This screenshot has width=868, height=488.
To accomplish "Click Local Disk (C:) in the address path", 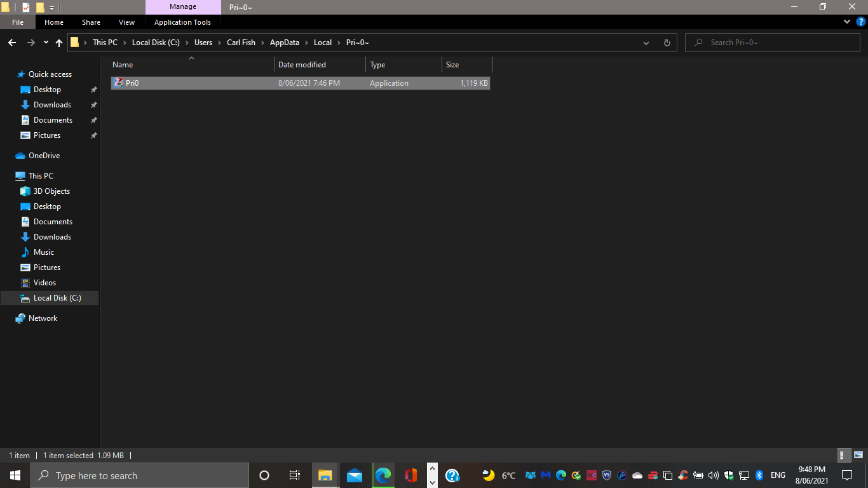I will pos(156,43).
